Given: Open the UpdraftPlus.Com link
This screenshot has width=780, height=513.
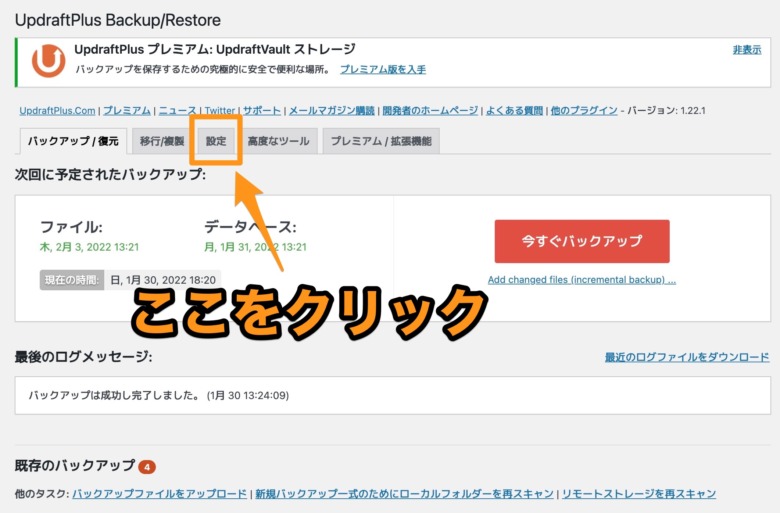Looking at the screenshot, I should [57, 110].
